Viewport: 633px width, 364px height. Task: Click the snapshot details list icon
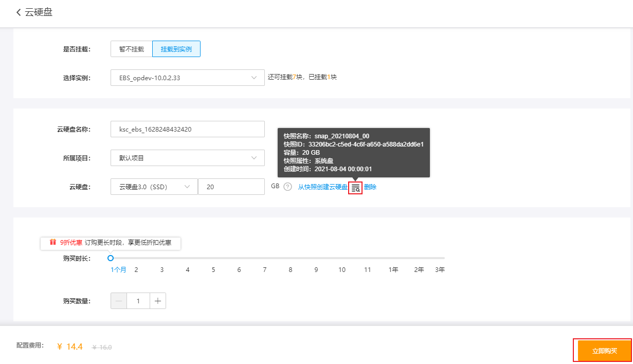pos(355,188)
